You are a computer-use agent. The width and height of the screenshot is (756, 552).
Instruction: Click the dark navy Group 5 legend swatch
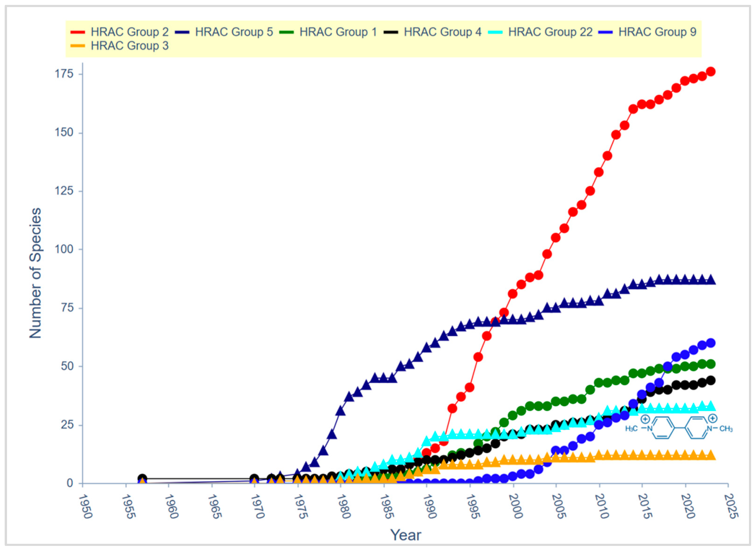pos(182,32)
